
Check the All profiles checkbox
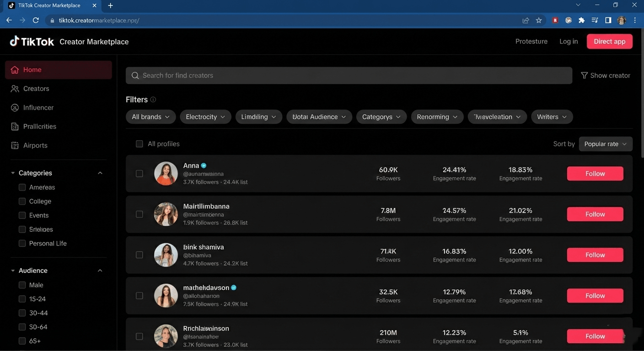[x=140, y=144]
